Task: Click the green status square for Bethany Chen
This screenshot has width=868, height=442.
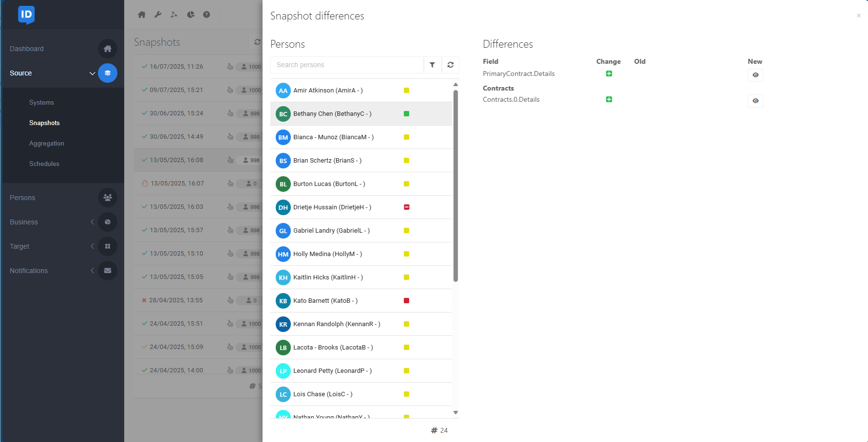Action: 406,114
